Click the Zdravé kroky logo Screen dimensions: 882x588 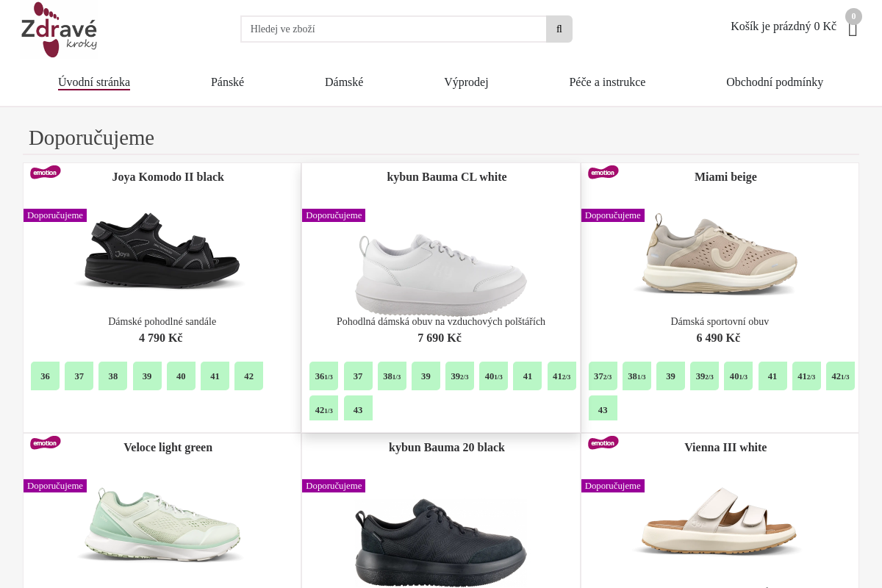click(59, 29)
